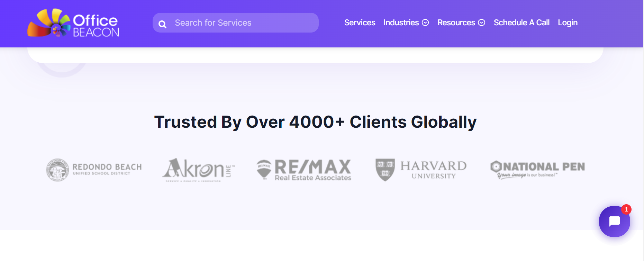Click the red chat notification badge

626,209
